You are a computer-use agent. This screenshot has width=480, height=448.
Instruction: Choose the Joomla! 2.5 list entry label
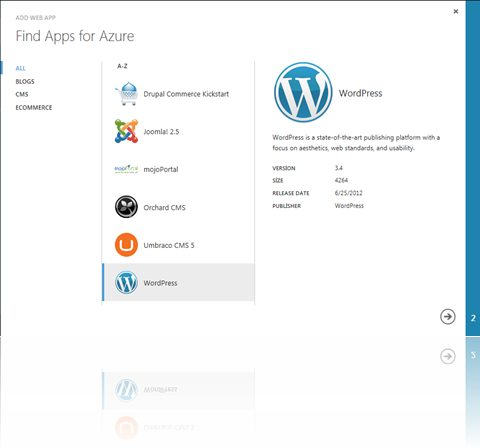pos(161,132)
